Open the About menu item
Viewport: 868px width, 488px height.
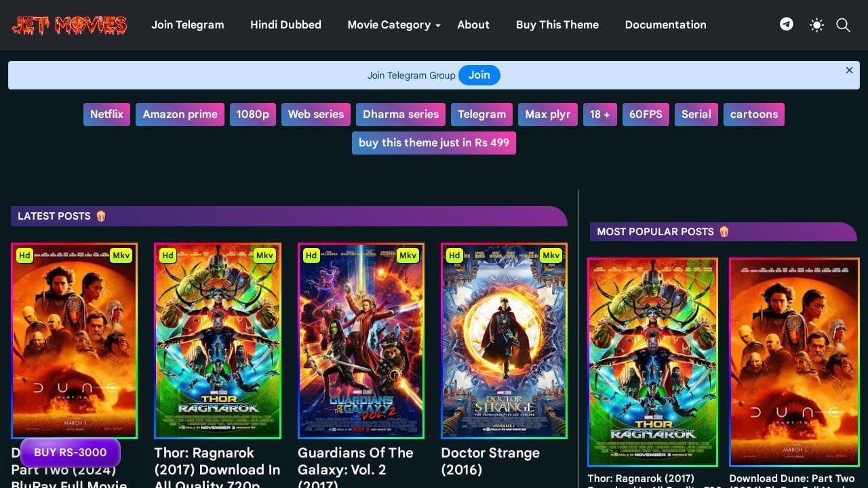pyautogui.click(x=473, y=24)
